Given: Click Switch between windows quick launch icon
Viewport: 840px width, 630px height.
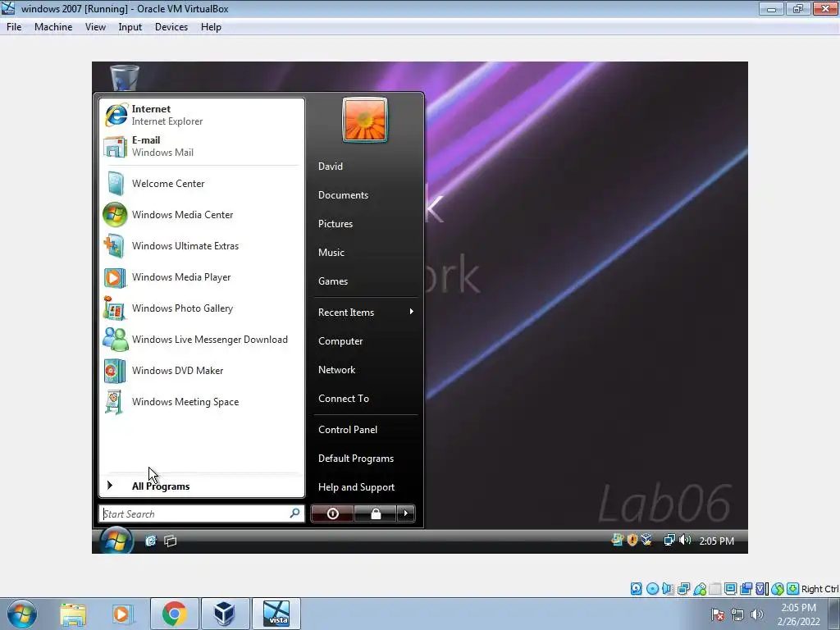Looking at the screenshot, I should point(171,541).
